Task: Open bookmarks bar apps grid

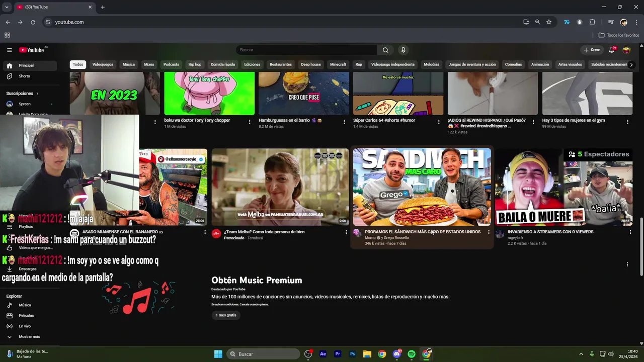Action: coord(7,35)
